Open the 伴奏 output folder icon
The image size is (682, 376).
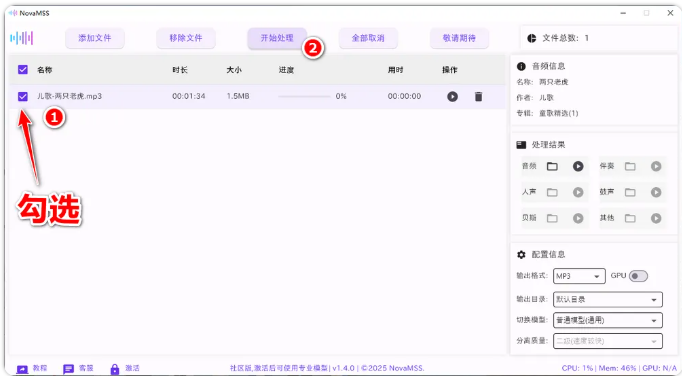(630, 166)
